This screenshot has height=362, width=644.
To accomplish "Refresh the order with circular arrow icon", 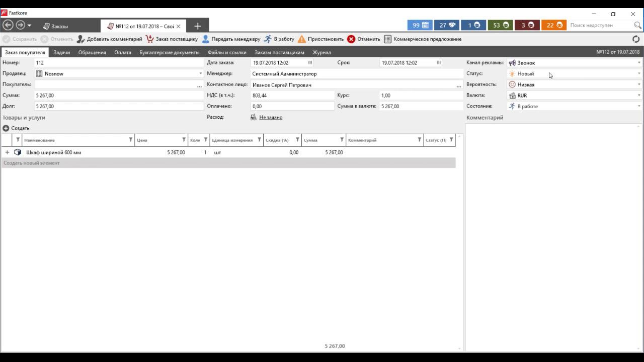I will 636,39.
